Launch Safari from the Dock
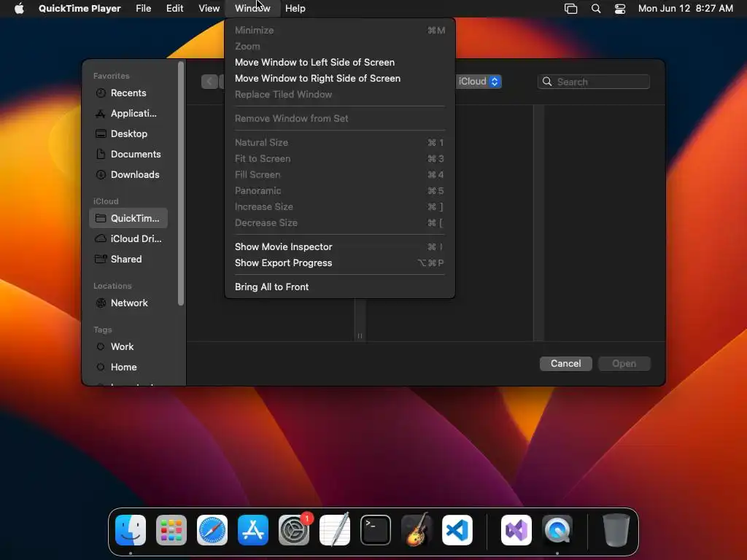747x560 pixels. pos(212,530)
